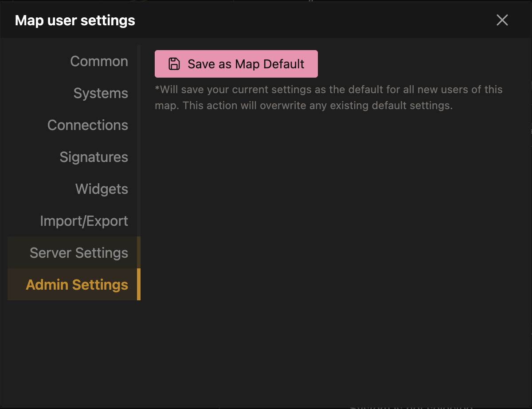Select Import/Export in the sidebar
The height and width of the screenshot is (409, 532).
click(x=84, y=220)
